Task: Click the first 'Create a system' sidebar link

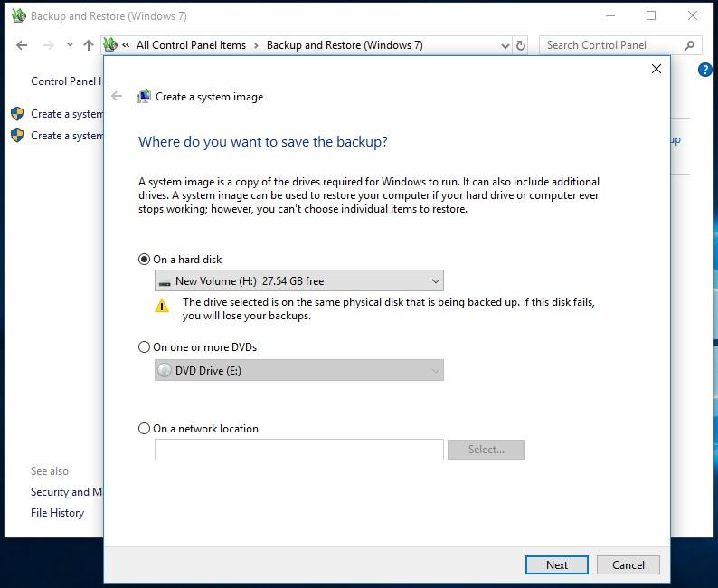Action: [x=67, y=114]
